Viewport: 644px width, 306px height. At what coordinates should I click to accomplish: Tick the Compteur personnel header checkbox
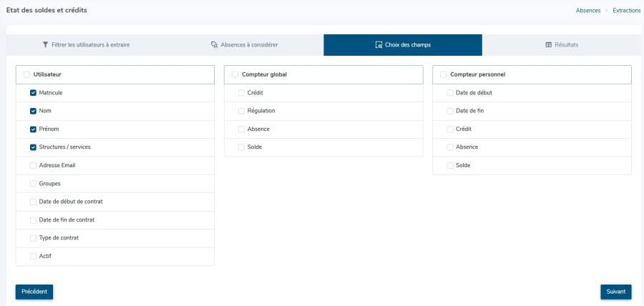pos(444,74)
